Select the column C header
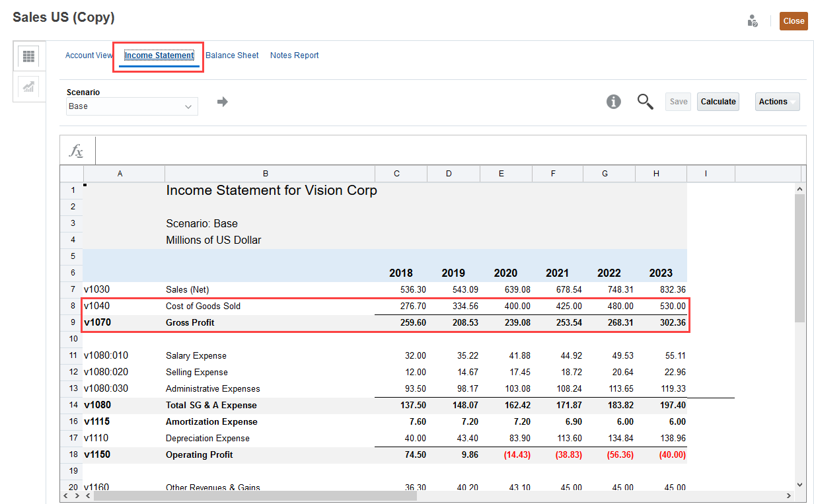This screenshot has width=814, height=504. point(396,173)
